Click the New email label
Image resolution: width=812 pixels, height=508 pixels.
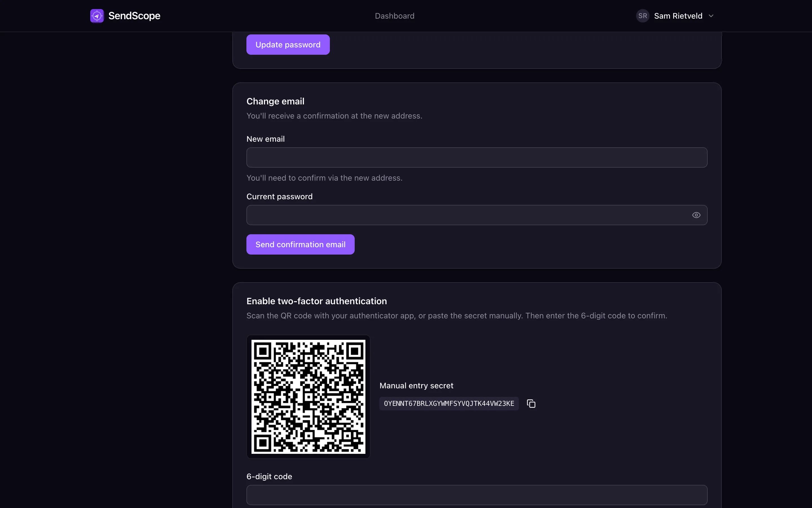pos(265,139)
